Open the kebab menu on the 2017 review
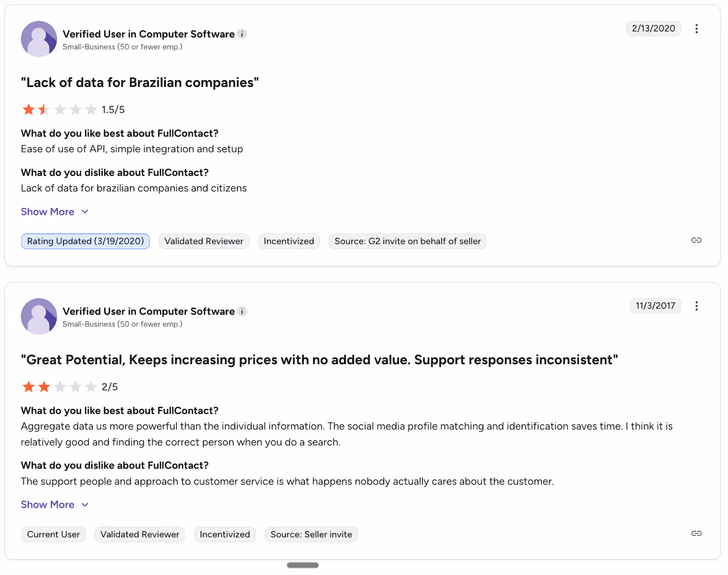Screen dimensions: 728x575 (697, 306)
